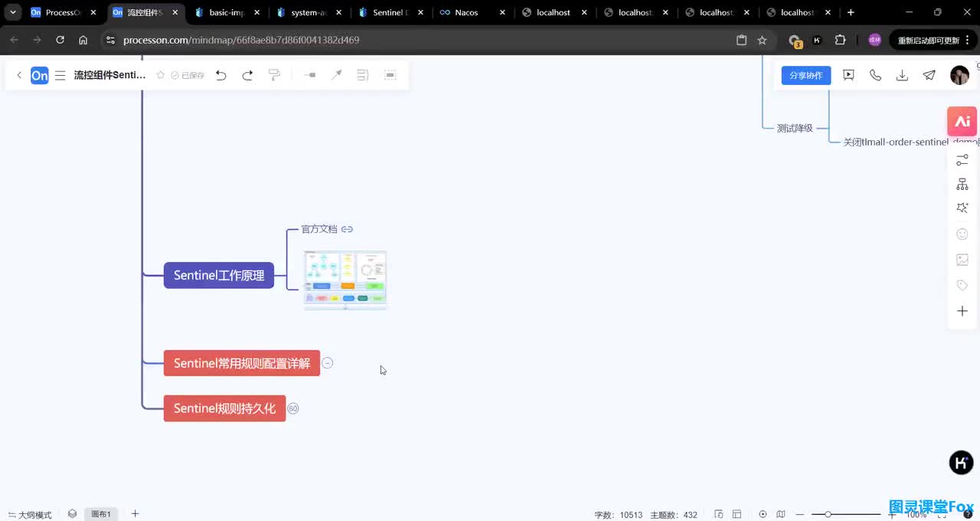Switch to system-a browser tab
This screenshot has width=980, height=521.
tap(309, 12)
